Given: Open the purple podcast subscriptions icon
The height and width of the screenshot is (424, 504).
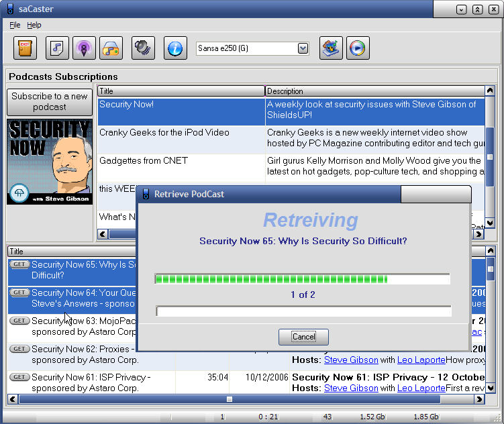Looking at the screenshot, I should click(x=84, y=48).
